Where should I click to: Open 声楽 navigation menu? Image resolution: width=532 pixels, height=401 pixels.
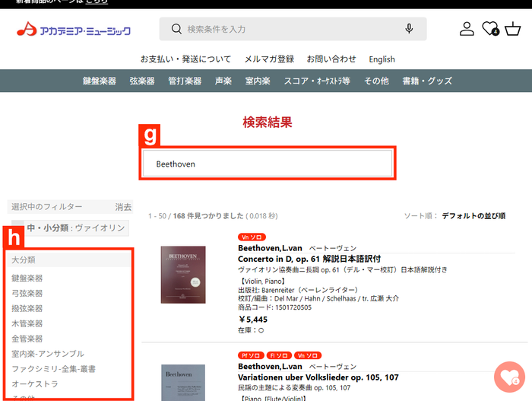(x=223, y=81)
